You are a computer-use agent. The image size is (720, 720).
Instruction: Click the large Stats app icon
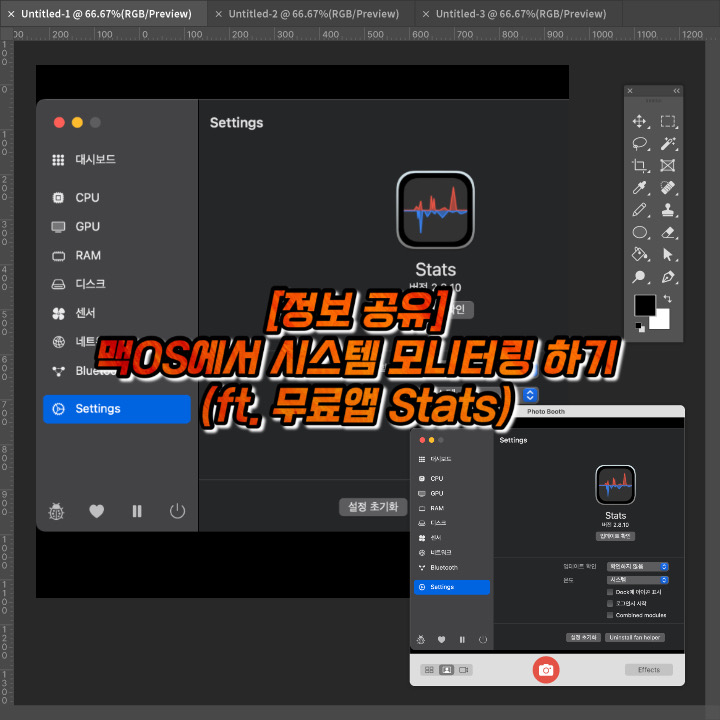click(x=435, y=210)
